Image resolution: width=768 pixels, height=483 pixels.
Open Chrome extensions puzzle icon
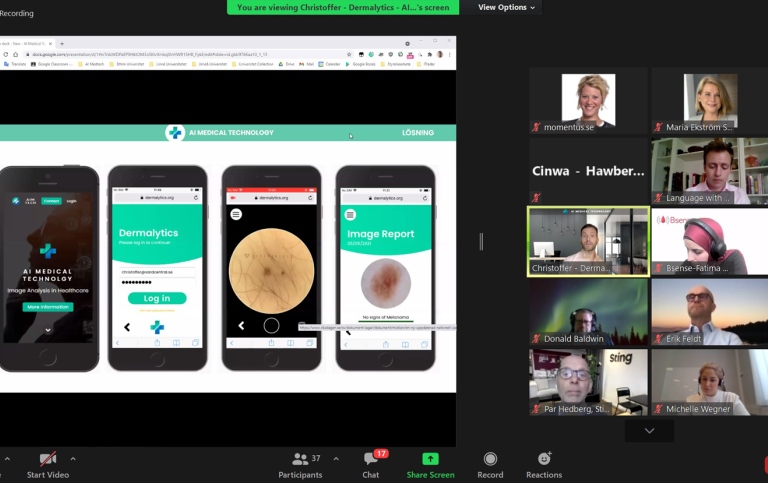pos(430,54)
